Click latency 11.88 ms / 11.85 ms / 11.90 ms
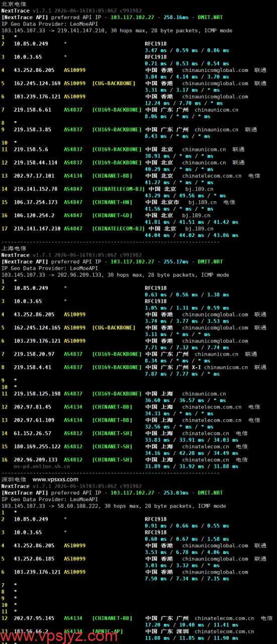Viewport: 277px width, 644px height. point(192,638)
